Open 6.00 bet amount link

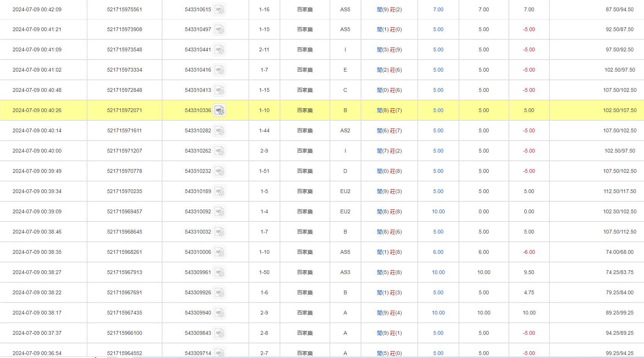[438, 252]
